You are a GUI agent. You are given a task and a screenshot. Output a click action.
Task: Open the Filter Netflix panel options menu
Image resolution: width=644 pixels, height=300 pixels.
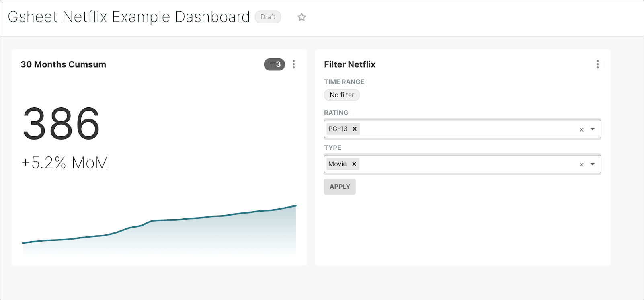[597, 64]
